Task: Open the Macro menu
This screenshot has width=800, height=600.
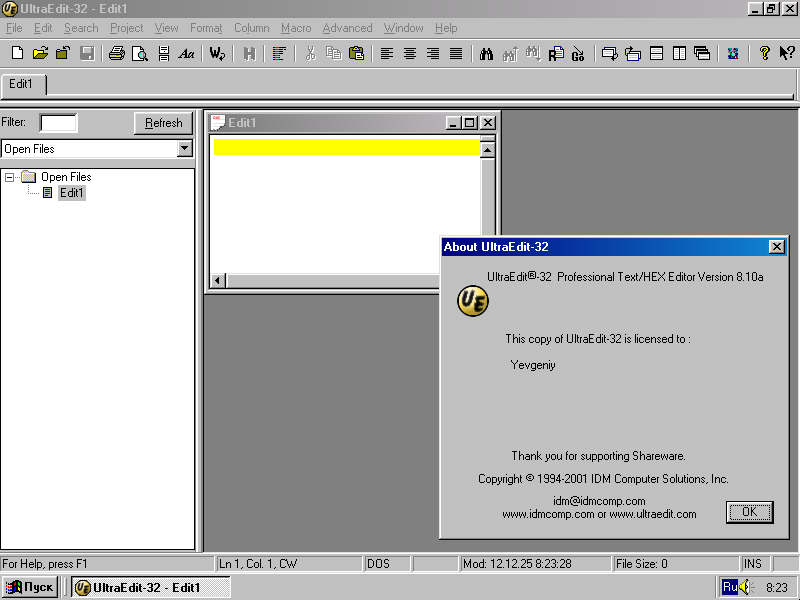Action: pyautogui.click(x=296, y=28)
